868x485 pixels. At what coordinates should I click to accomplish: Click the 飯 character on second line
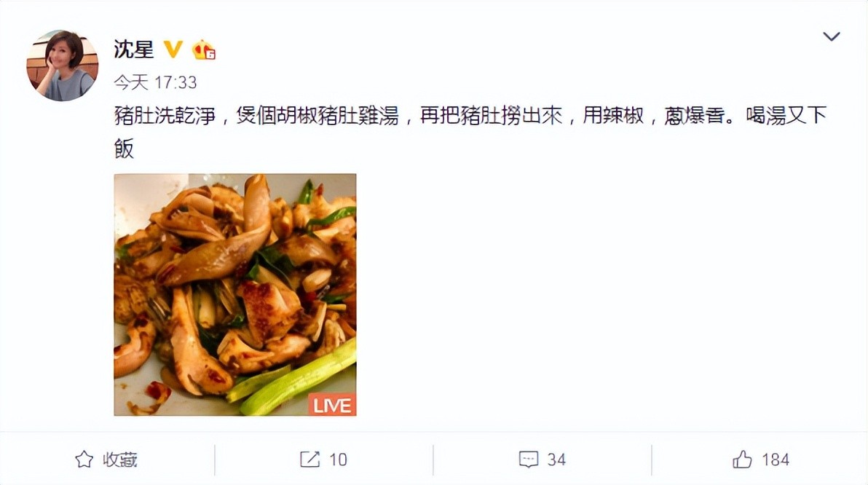pos(124,149)
